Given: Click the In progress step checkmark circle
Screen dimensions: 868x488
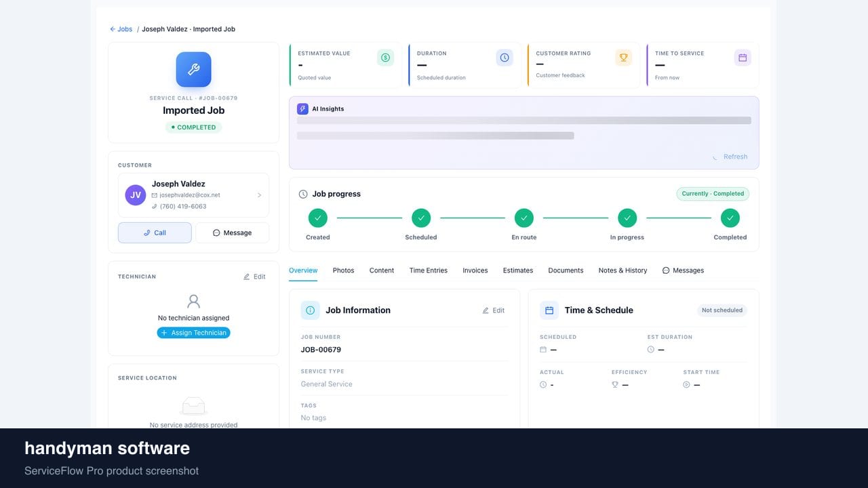Looking at the screenshot, I should pos(627,218).
